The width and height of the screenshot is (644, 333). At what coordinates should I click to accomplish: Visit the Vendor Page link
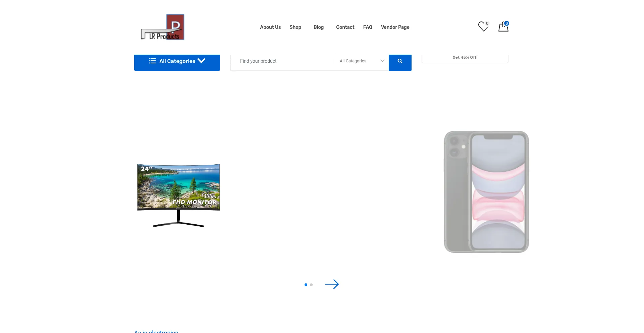point(395,27)
